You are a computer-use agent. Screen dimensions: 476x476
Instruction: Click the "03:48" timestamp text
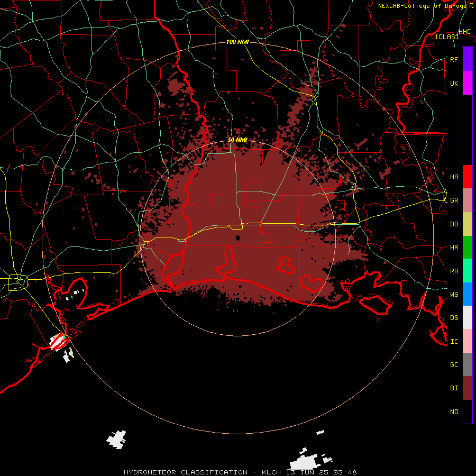click(345, 472)
